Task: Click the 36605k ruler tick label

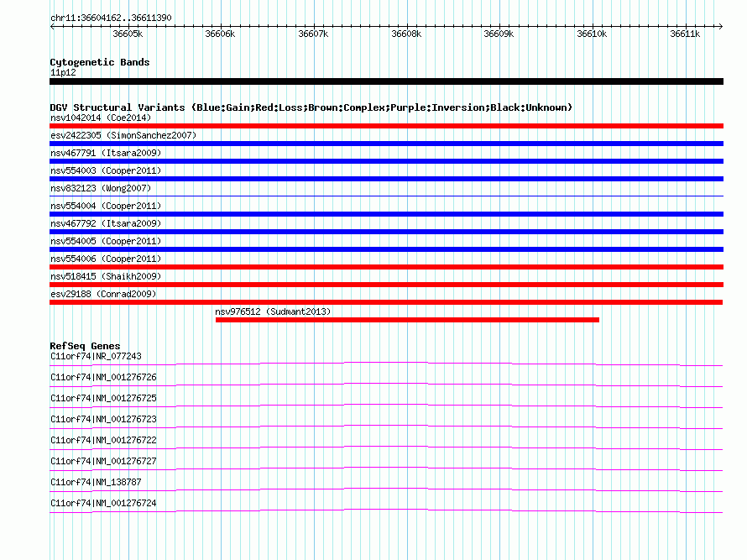Action: (128, 34)
